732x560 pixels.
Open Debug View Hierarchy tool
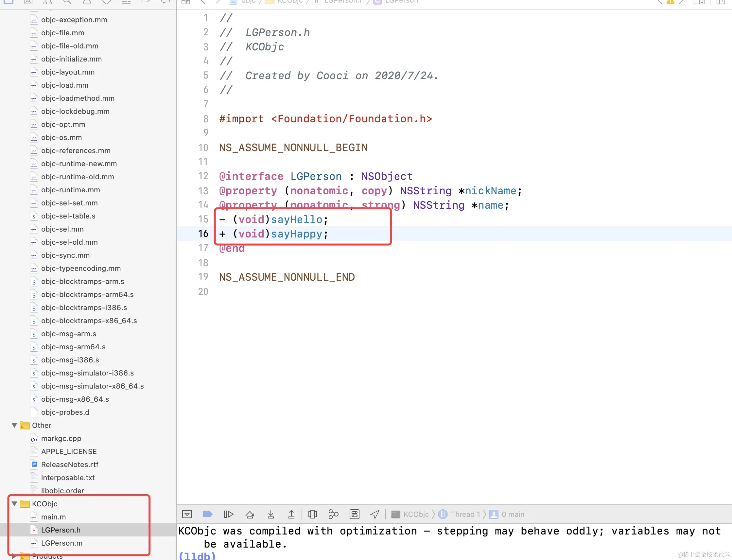(313, 514)
